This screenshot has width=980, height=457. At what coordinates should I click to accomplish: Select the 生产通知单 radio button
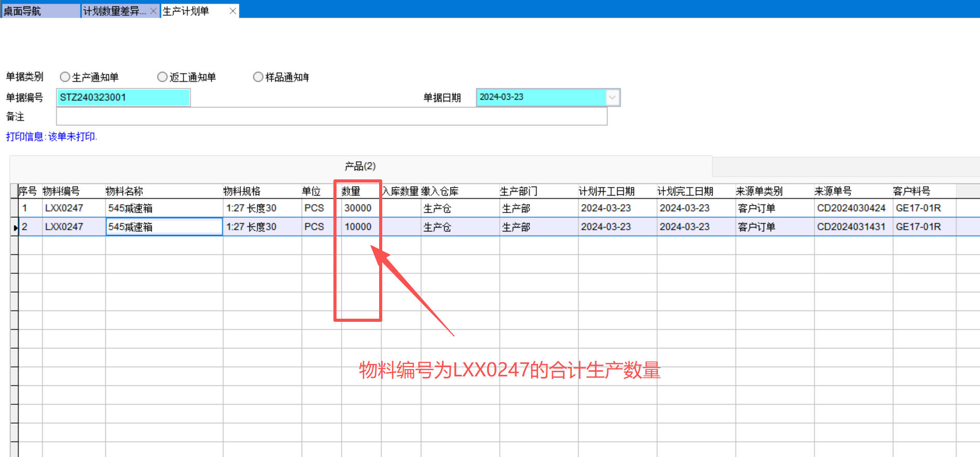point(65,77)
